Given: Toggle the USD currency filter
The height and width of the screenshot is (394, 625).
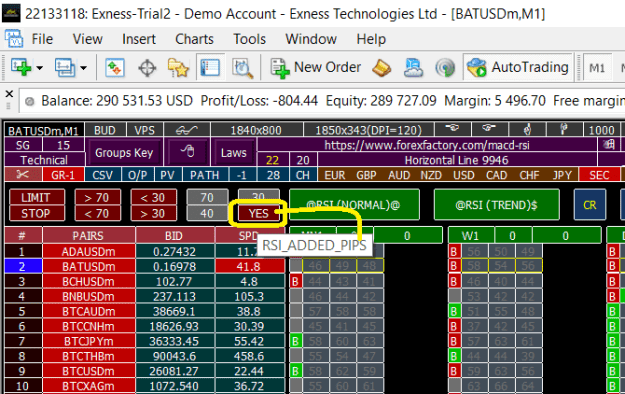Looking at the screenshot, I should [x=464, y=175].
